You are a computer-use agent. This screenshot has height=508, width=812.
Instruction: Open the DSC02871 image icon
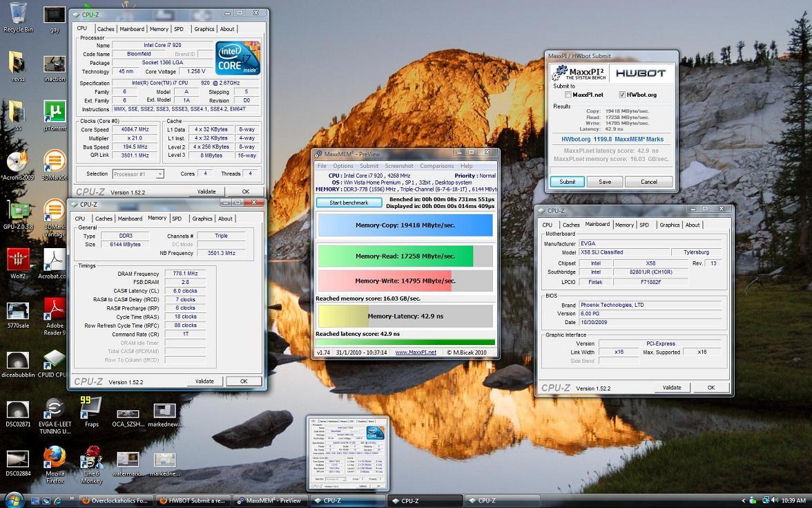(x=18, y=413)
